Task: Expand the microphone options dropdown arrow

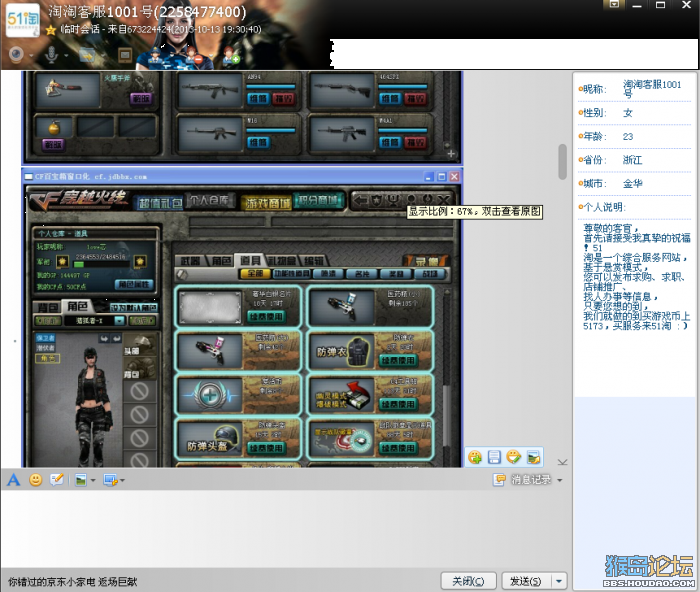Action: [66, 56]
